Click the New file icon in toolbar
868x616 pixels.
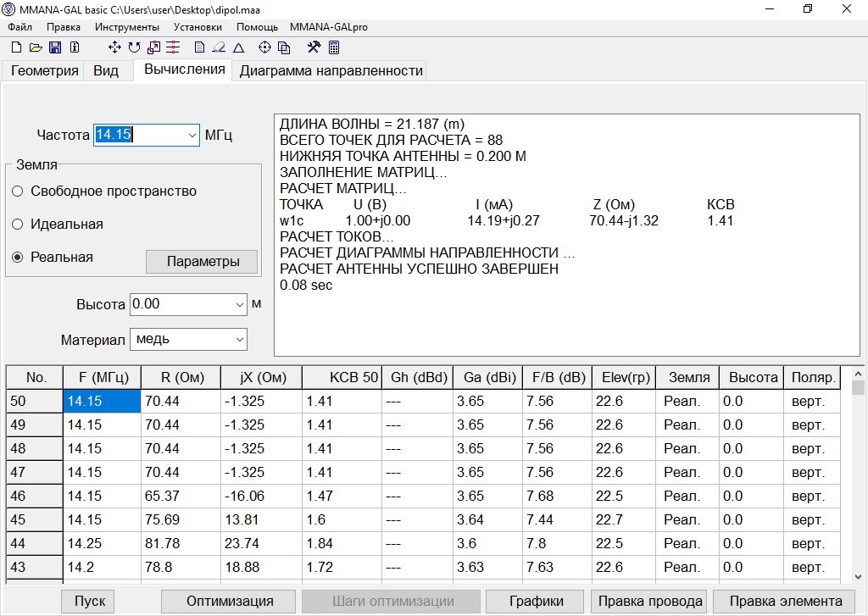(x=15, y=47)
